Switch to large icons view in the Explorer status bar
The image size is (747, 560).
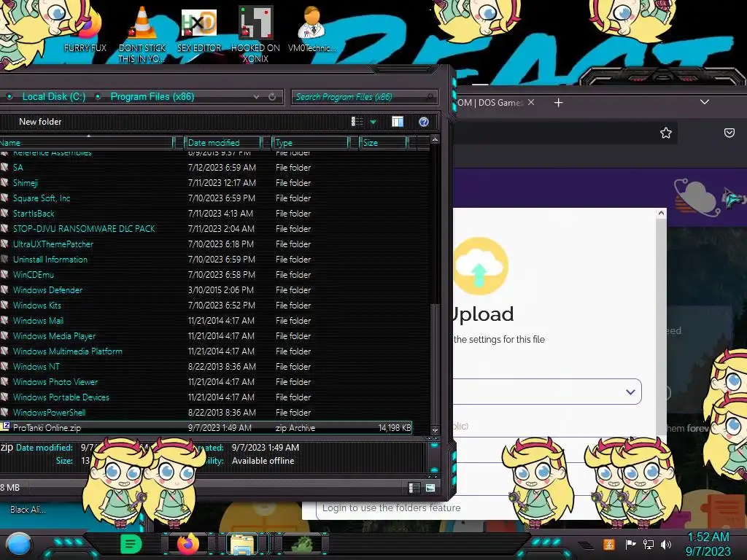(x=430, y=488)
